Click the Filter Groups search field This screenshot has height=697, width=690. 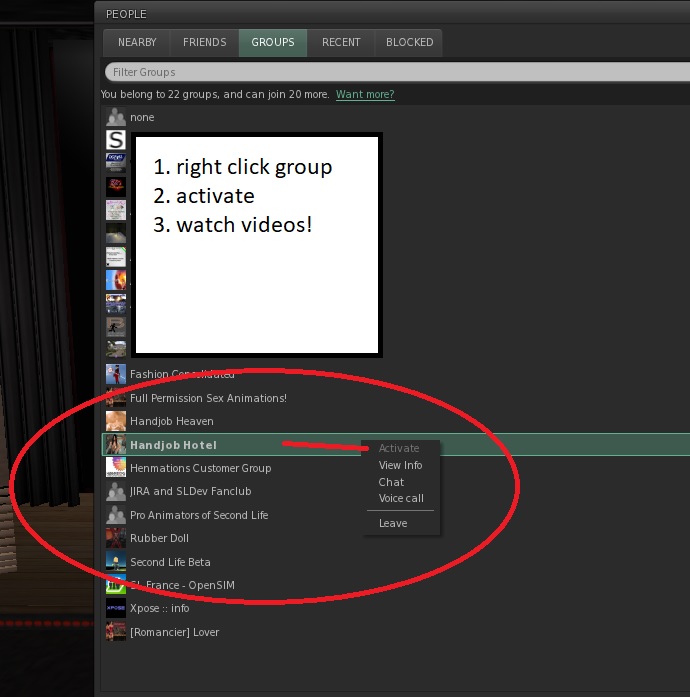397,72
